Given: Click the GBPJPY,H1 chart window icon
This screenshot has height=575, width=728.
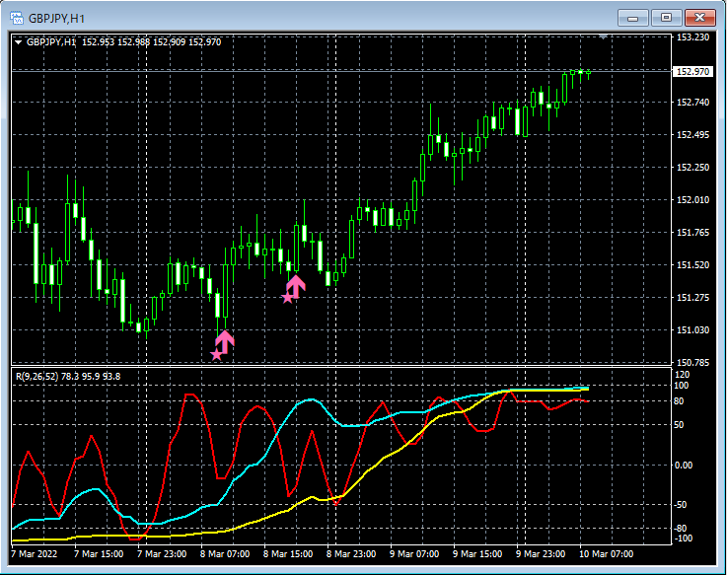Looking at the screenshot, I should click(17, 18).
